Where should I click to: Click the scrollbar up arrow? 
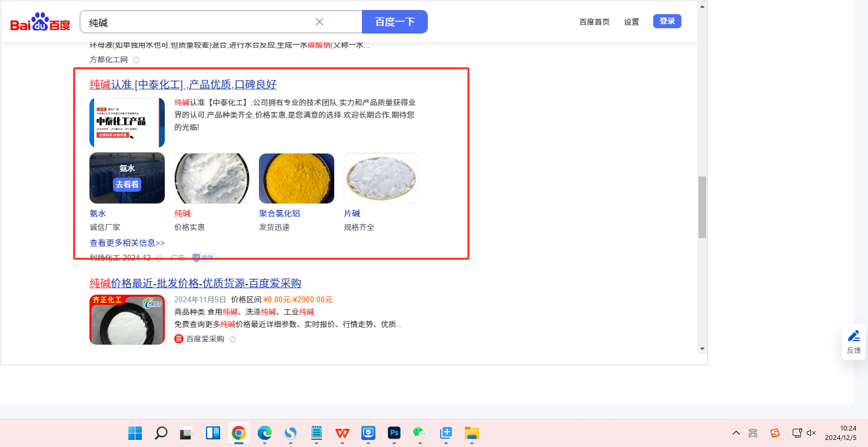[702, 6]
